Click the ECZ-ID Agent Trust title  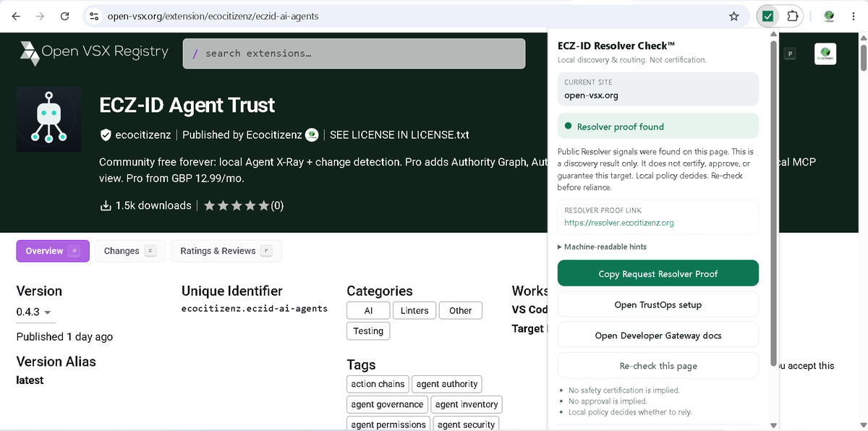[187, 106]
